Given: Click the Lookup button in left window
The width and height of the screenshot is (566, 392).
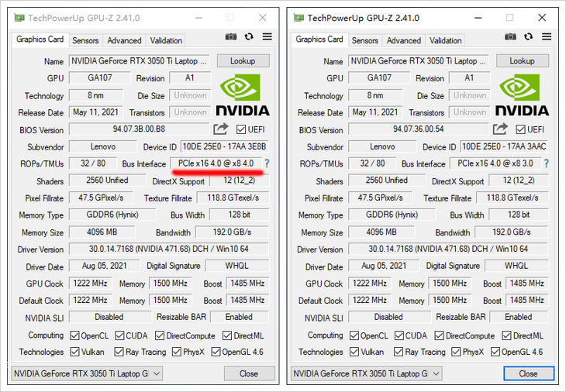Looking at the screenshot, I should (243, 60).
